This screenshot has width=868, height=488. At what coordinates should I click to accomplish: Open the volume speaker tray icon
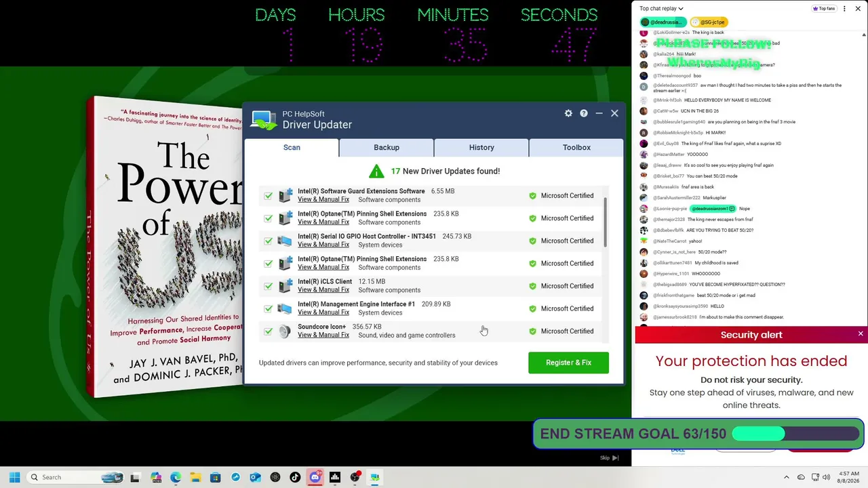827,477
